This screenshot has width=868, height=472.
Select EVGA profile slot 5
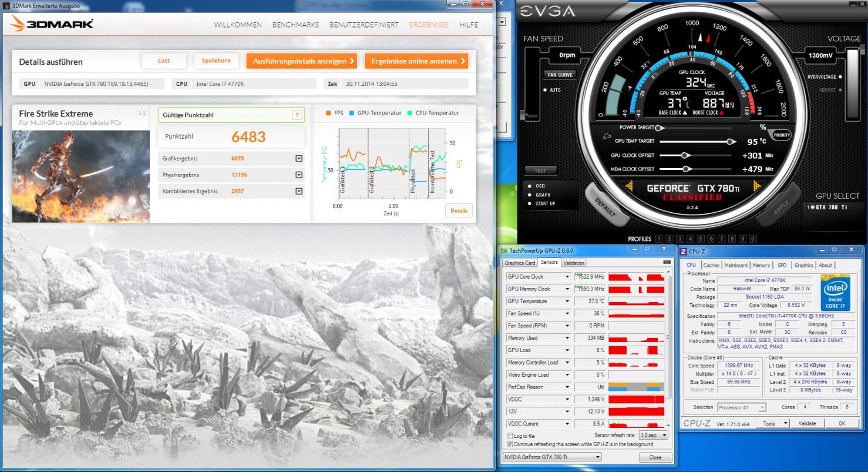coord(701,239)
